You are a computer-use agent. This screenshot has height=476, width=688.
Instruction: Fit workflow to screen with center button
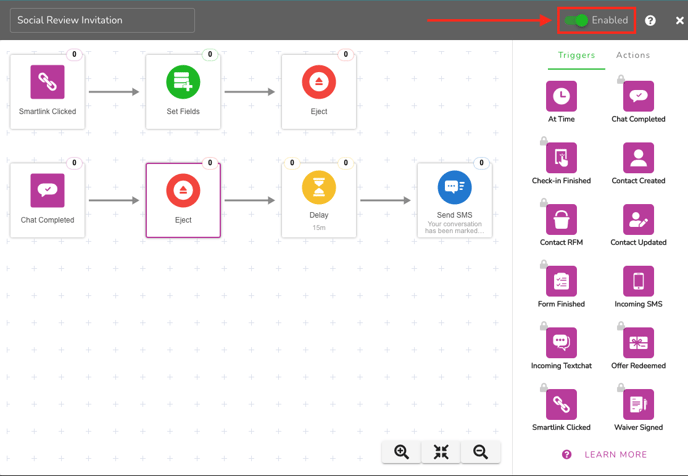pyautogui.click(x=441, y=452)
